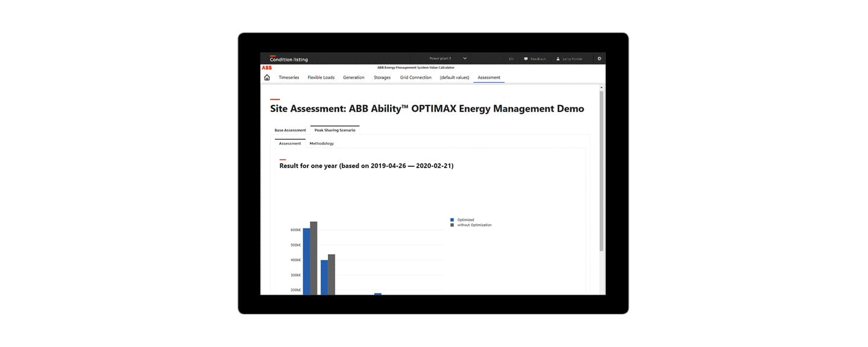
Task: Switch to the Storages tab
Action: pos(382,77)
